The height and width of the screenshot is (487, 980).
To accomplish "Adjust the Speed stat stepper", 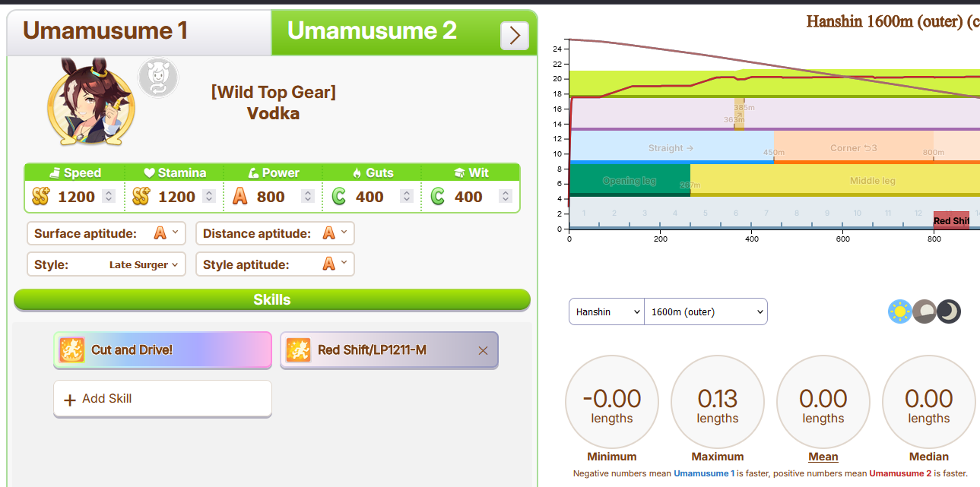I will (x=109, y=197).
